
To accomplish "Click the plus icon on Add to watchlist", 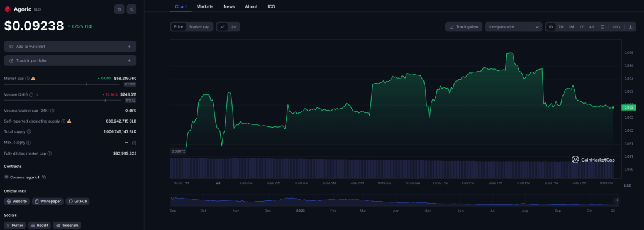I will point(129,47).
